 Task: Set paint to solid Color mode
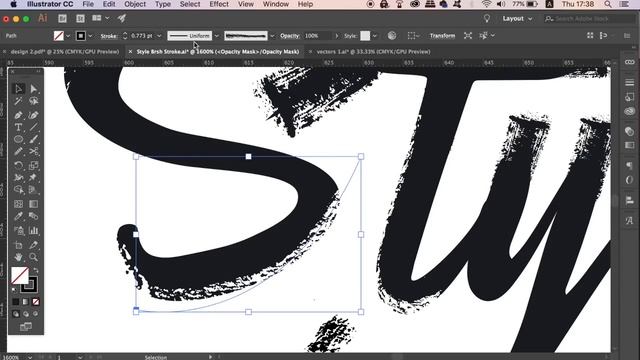(16, 302)
